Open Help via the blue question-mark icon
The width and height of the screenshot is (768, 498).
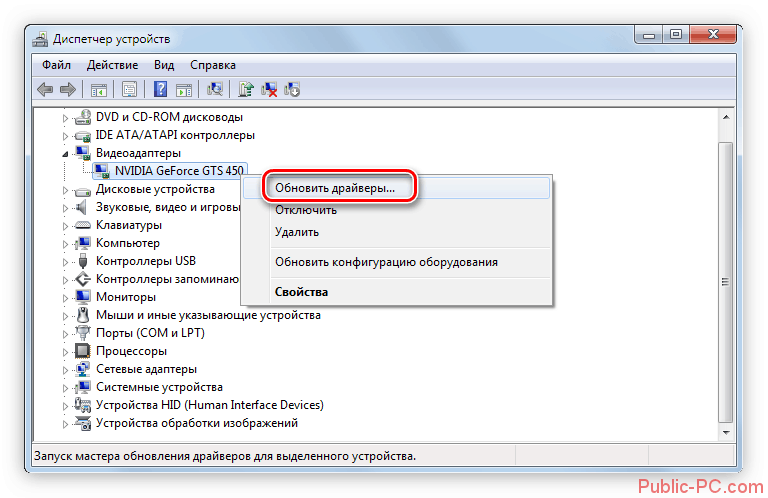tap(161, 89)
